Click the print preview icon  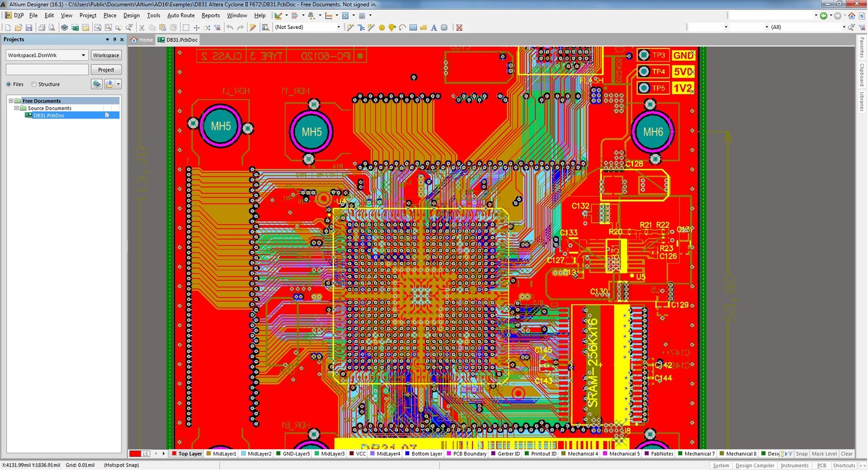coord(52,27)
